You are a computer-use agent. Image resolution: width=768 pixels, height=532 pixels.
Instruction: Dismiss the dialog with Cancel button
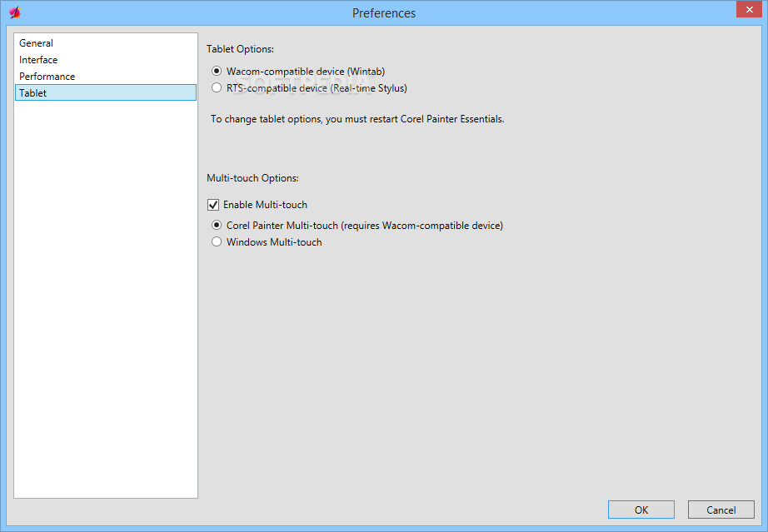tap(721, 510)
